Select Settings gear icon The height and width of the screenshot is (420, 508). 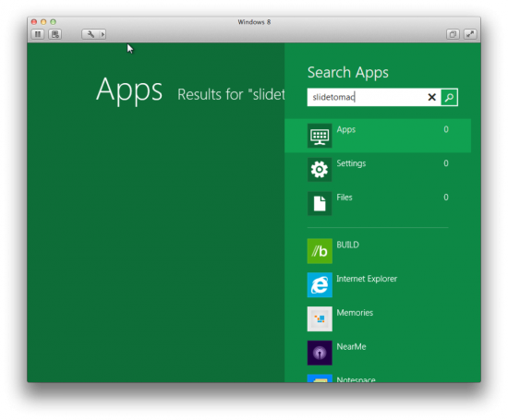click(320, 169)
